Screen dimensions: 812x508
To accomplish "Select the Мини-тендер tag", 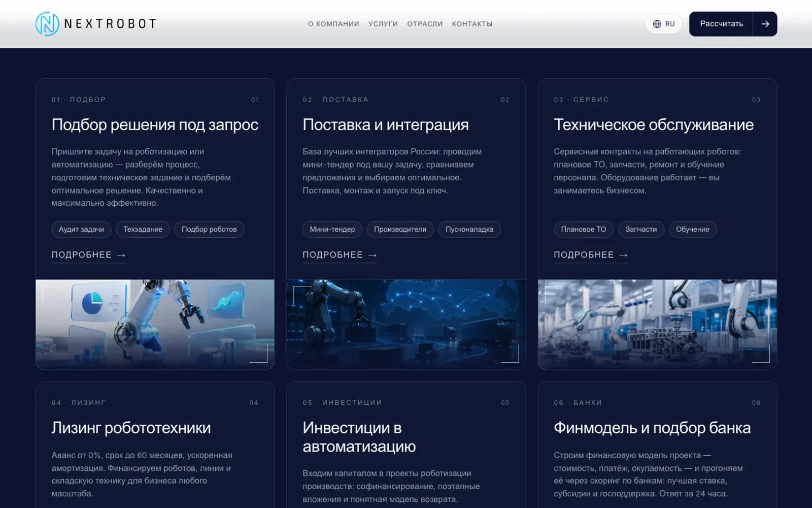I will click(332, 229).
